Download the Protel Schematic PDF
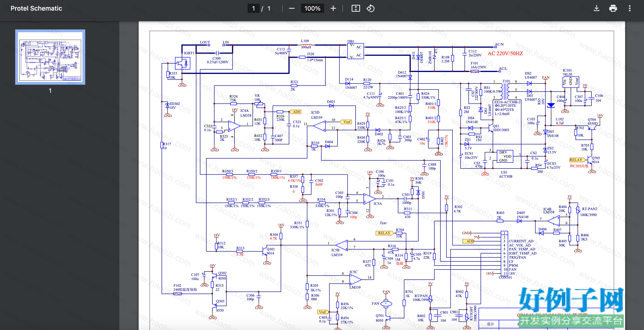 pyautogui.click(x=597, y=9)
